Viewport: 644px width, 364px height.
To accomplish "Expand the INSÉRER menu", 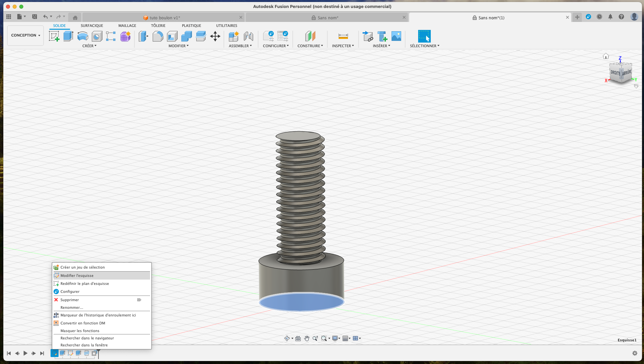I will [382, 46].
